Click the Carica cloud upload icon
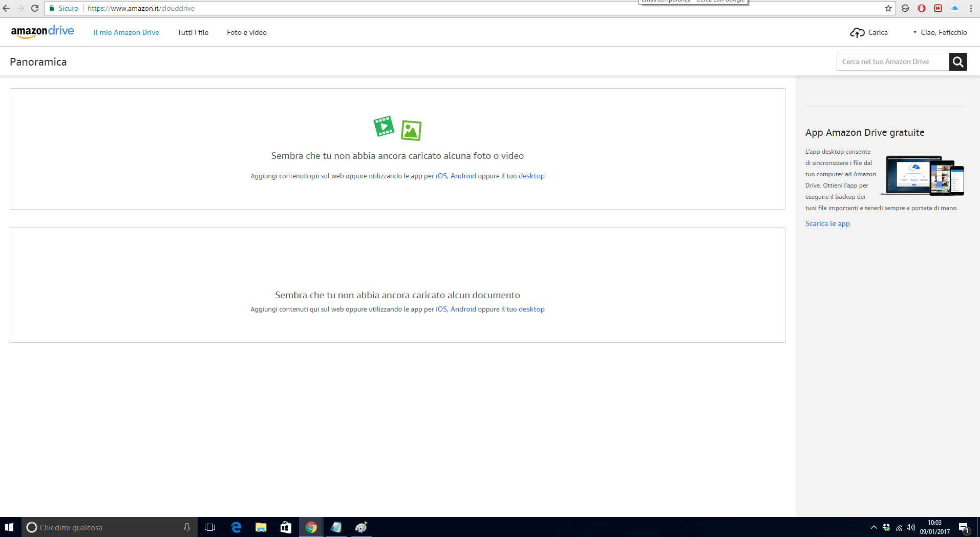980x537 pixels. [857, 32]
